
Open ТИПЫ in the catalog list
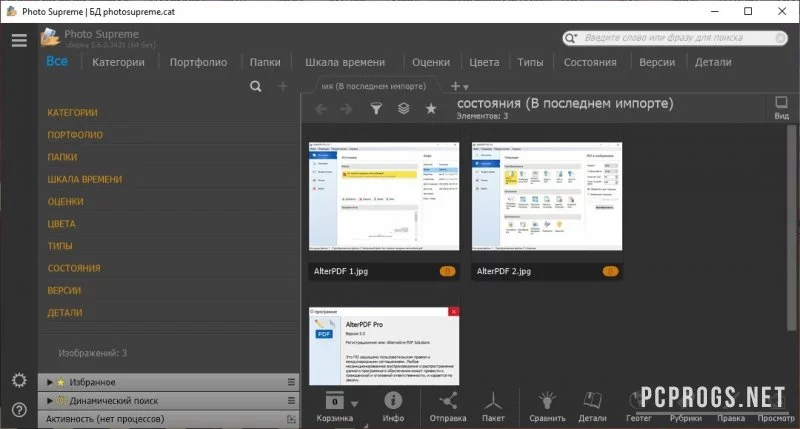pyautogui.click(x=60, y=246)
